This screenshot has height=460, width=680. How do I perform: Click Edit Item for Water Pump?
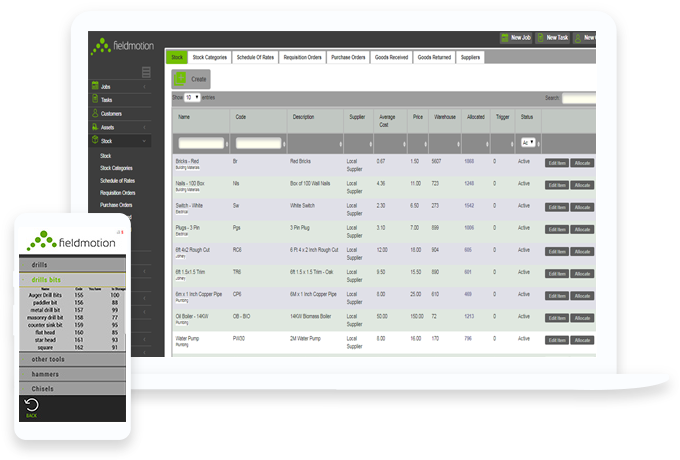tap(556, 340)
